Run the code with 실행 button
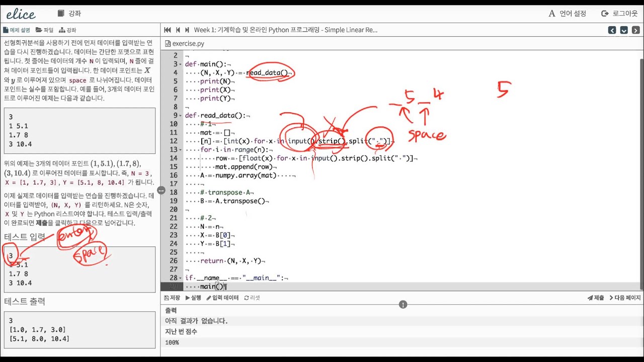This screenshot has width=644, height=362. (193, 298)
